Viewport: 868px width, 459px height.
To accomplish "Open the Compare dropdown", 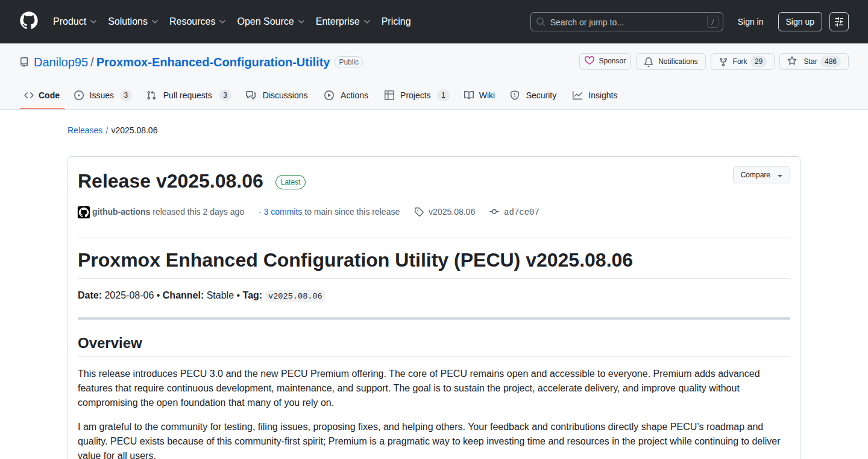I will click(x=761, y=175).
